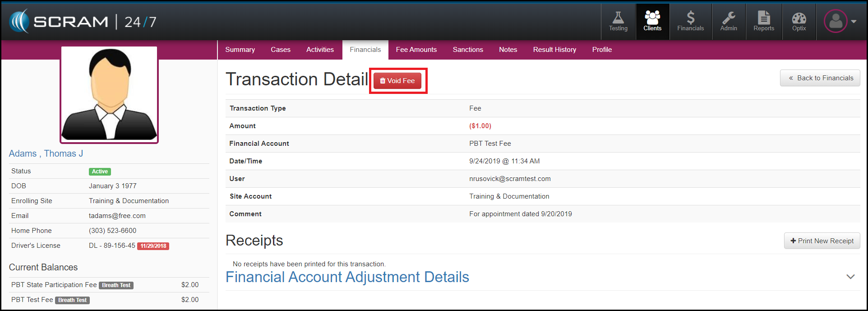Screen dimensions: 868x311
Task: Click the client profile photo
Action: click(x=109, y=95)
